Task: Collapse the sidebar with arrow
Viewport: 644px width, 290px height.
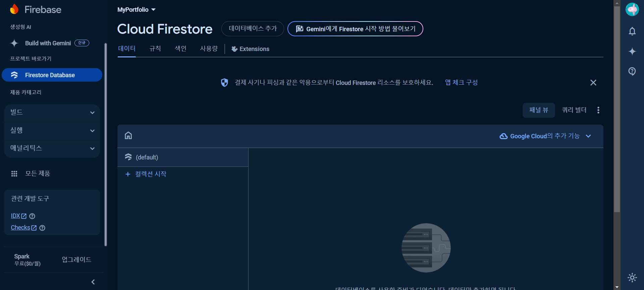Action: click(x=93, y=282)
